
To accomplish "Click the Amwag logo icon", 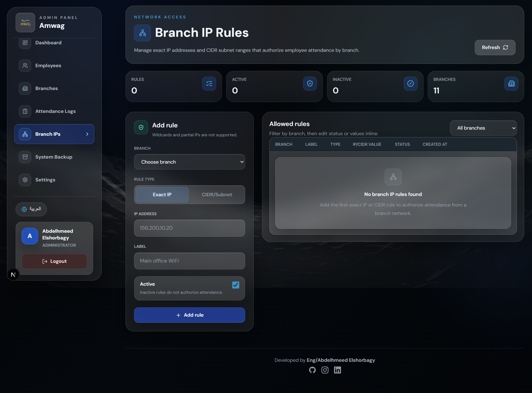I will coord(25,23).
